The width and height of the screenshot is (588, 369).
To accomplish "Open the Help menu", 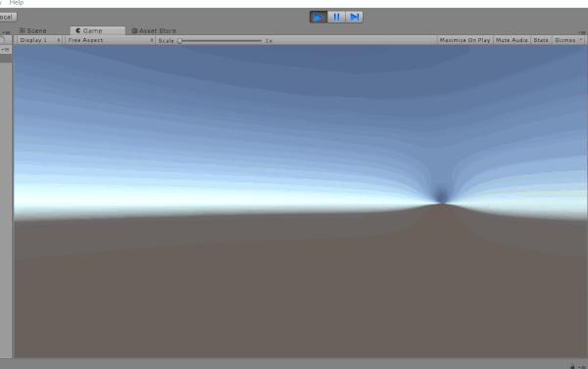I will pyautogui.click(x=17, y=3).
